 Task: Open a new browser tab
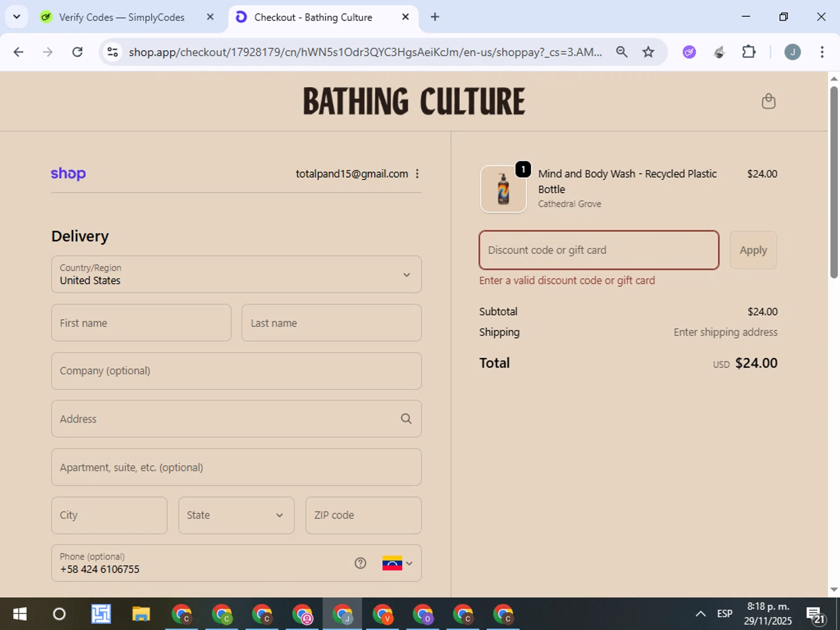(435, 17)
